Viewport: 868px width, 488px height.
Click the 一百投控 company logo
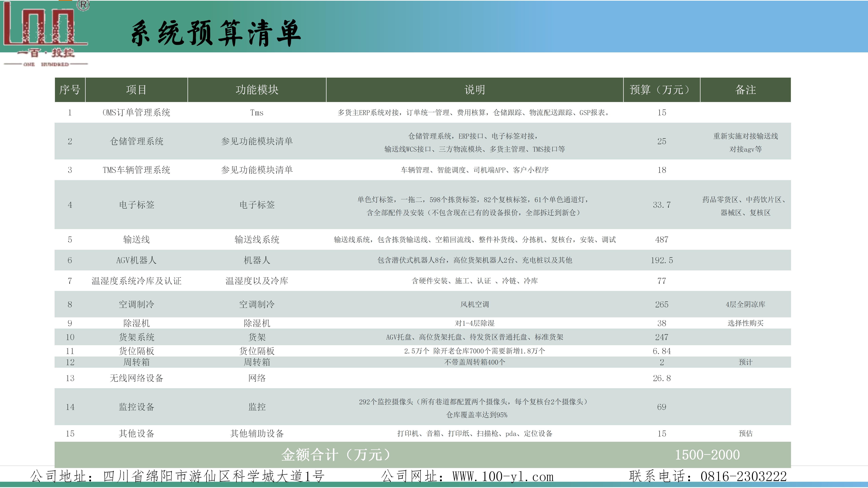click(x=45, y=34)
